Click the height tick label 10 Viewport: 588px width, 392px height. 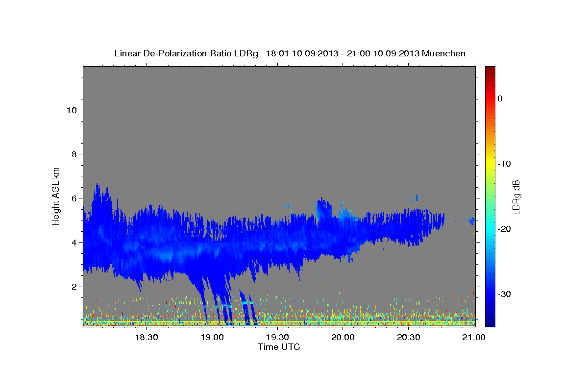coord(71,110)
